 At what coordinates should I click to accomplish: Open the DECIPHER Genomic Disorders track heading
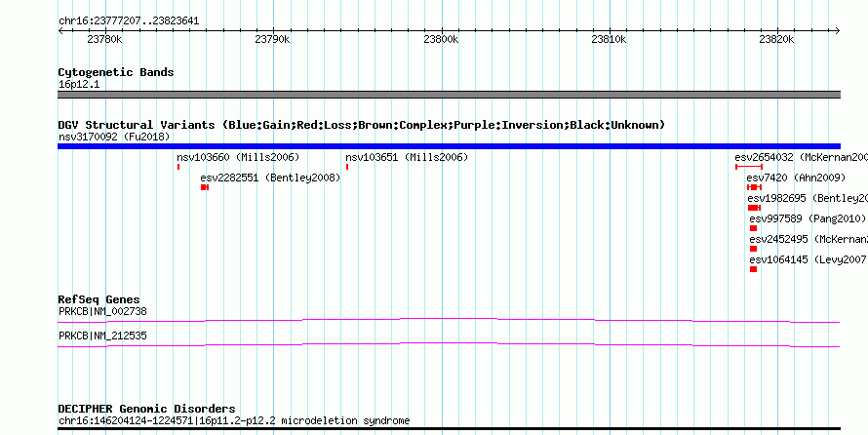click(x=146, y=409)
